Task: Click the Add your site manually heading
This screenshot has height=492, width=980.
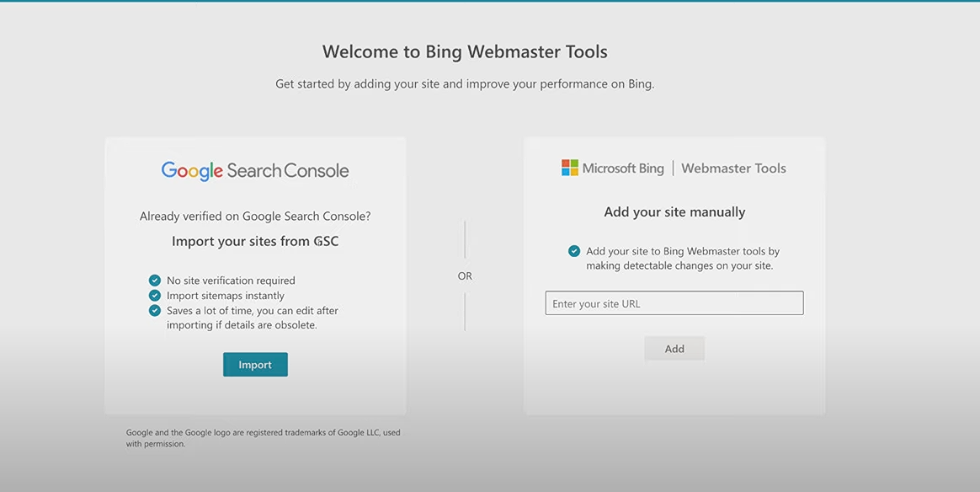Action: coord(674,212)
